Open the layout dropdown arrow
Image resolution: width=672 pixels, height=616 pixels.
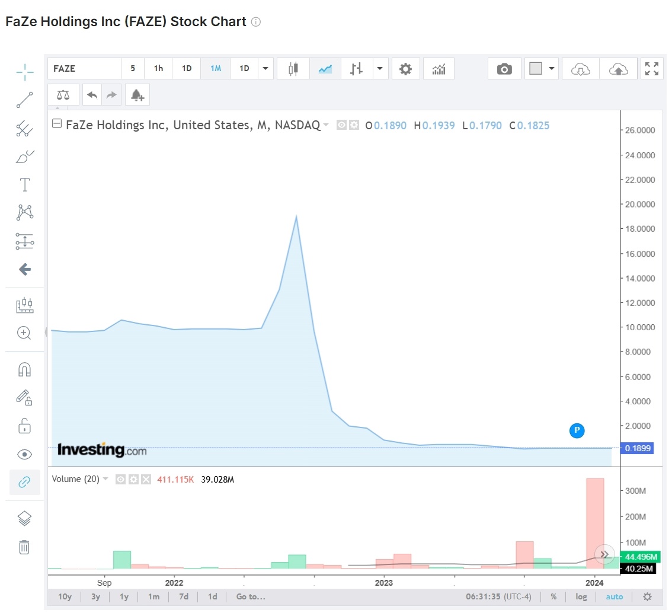pyautogui.click(x=552, y=69)
